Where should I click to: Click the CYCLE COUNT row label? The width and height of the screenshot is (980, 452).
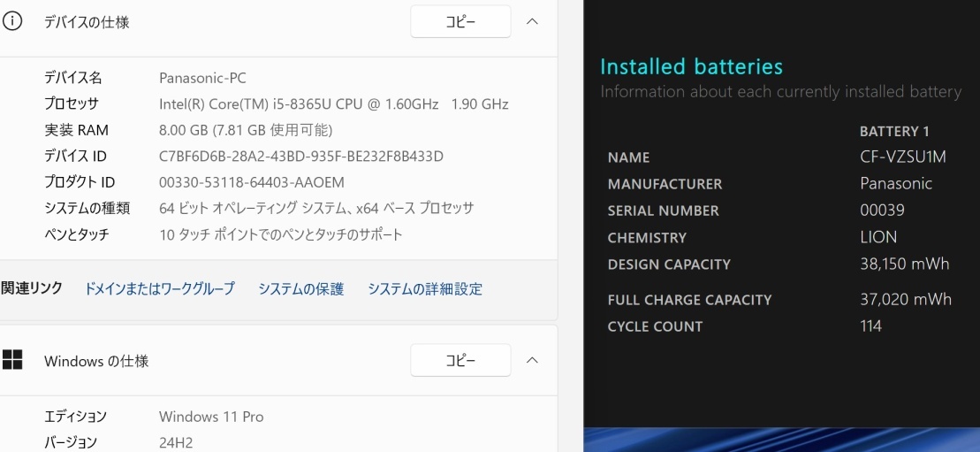pos(655,326)
